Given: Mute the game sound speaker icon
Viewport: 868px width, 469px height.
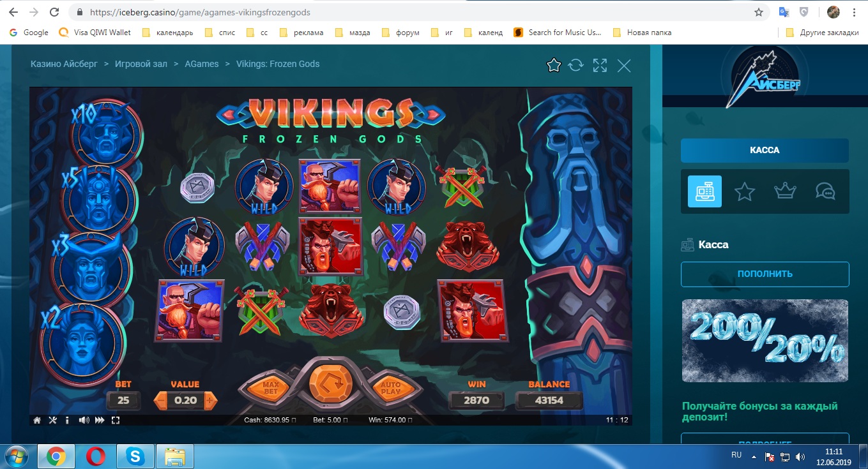Looking at the screenshot, I should (84, 420).
